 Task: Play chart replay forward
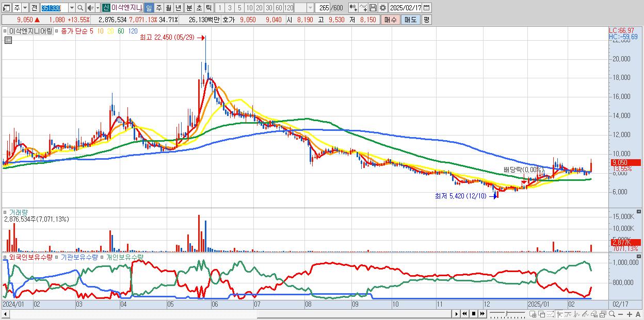point(457,314)
